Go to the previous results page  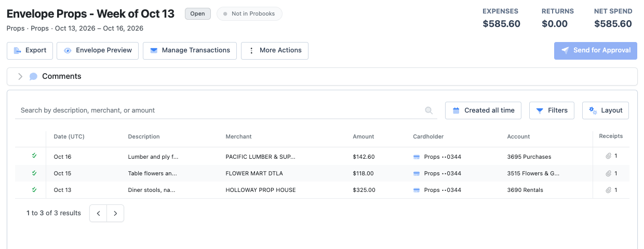(98, 213)
